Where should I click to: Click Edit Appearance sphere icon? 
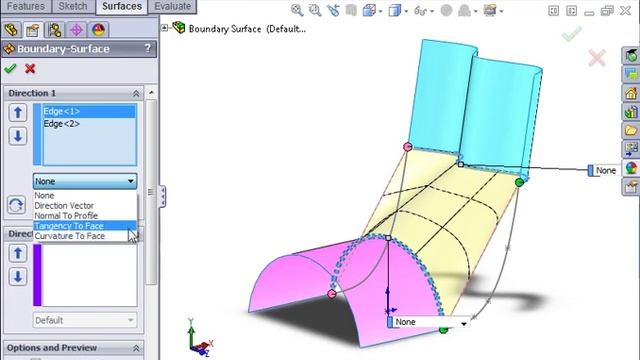447,10
